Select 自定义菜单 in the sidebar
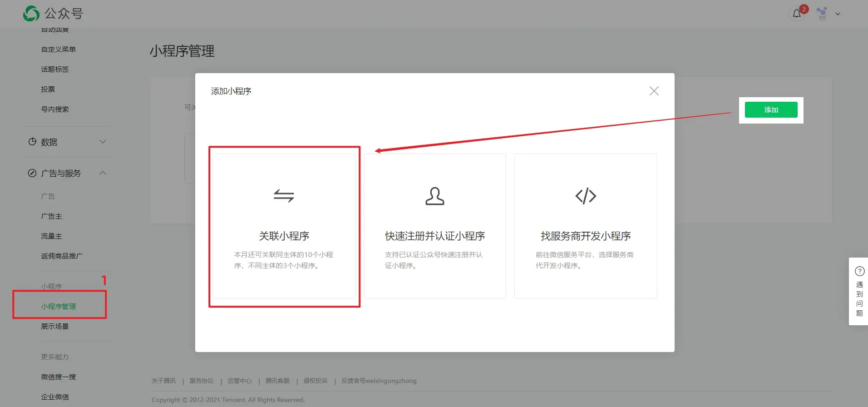Screen dimensions: 868x407 pos(59,49)
